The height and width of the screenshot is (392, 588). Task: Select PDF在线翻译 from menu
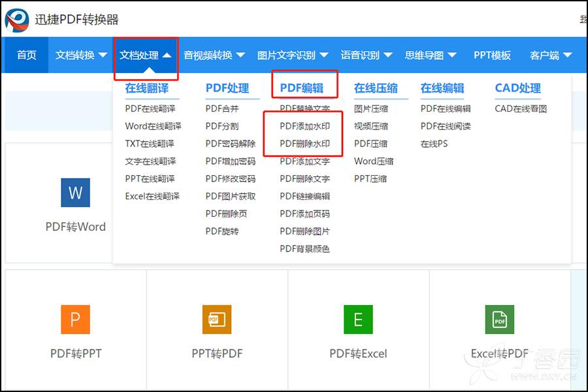point(150,109)
